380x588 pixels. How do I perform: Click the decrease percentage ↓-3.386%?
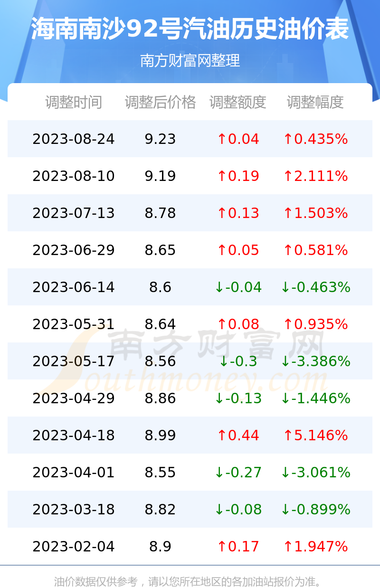coord(315,361)
